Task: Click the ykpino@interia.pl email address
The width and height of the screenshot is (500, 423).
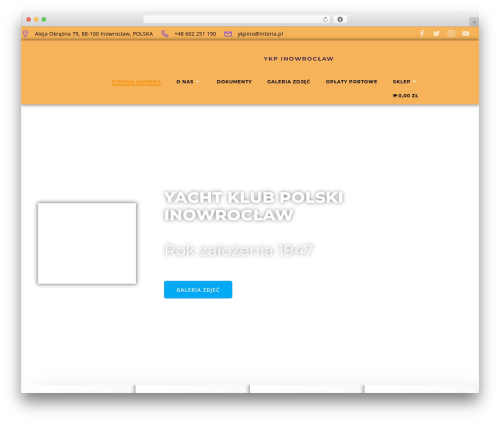Action: [260, 34]
